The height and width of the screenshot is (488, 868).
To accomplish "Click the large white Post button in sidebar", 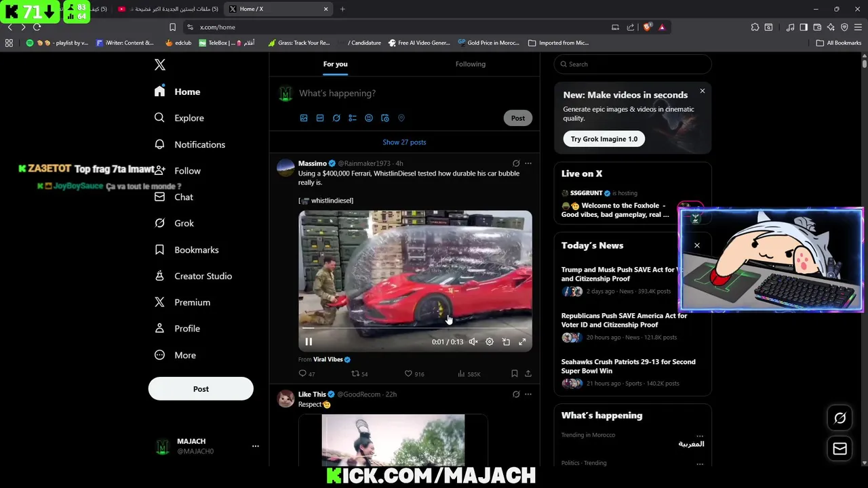I will click(201, 389).
